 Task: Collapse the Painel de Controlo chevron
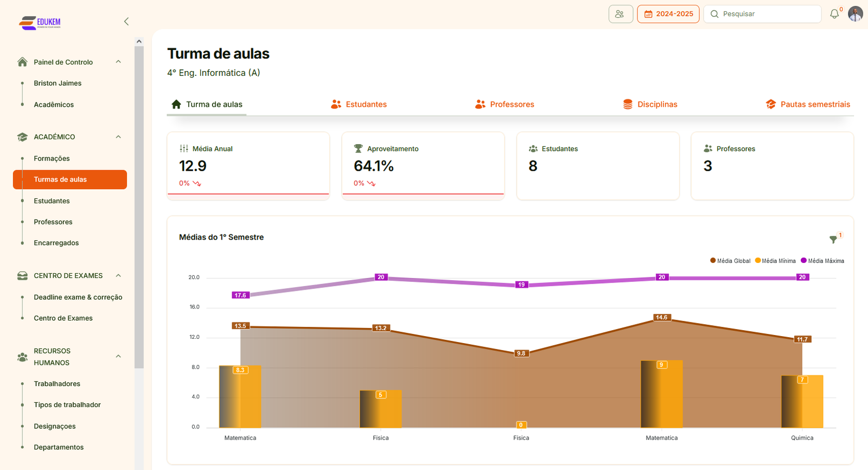(118, 62)
